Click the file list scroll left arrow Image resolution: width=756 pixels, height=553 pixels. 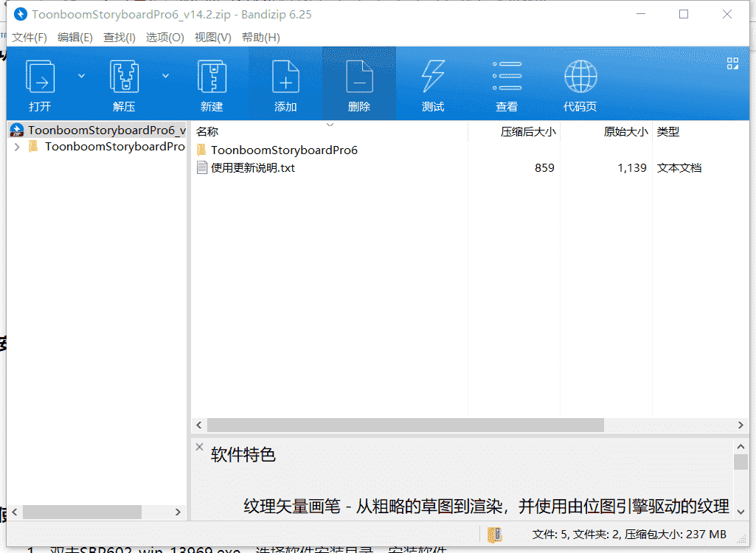[x=199, y=425]
